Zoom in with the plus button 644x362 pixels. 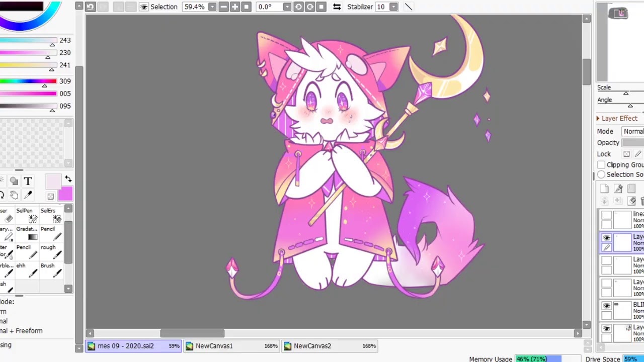pyautogui.click(x=234, y=7)
